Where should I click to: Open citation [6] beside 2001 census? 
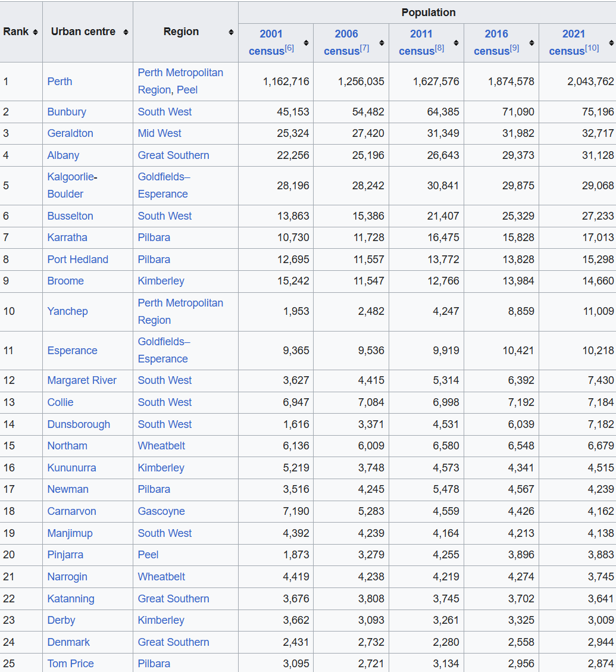point(289,48)
